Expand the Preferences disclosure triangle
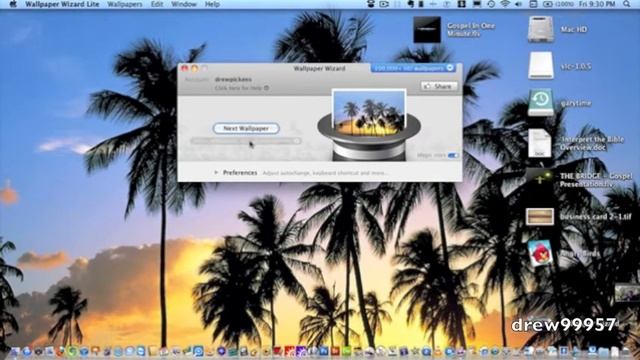 coord(216,173)
